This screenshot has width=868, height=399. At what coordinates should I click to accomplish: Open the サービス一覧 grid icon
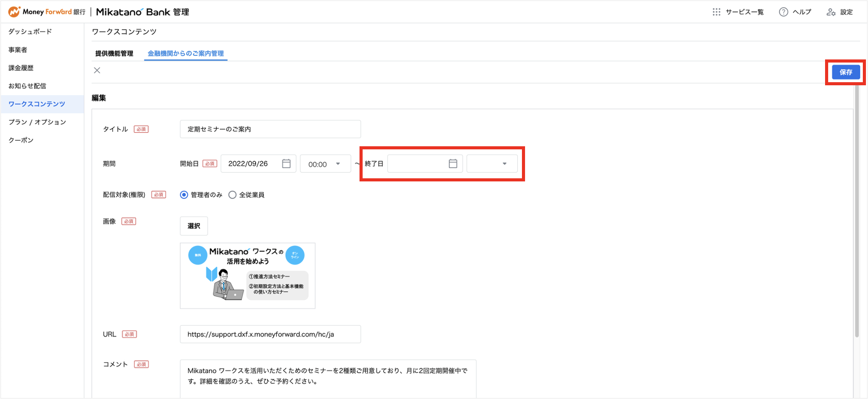coord(716,12)
